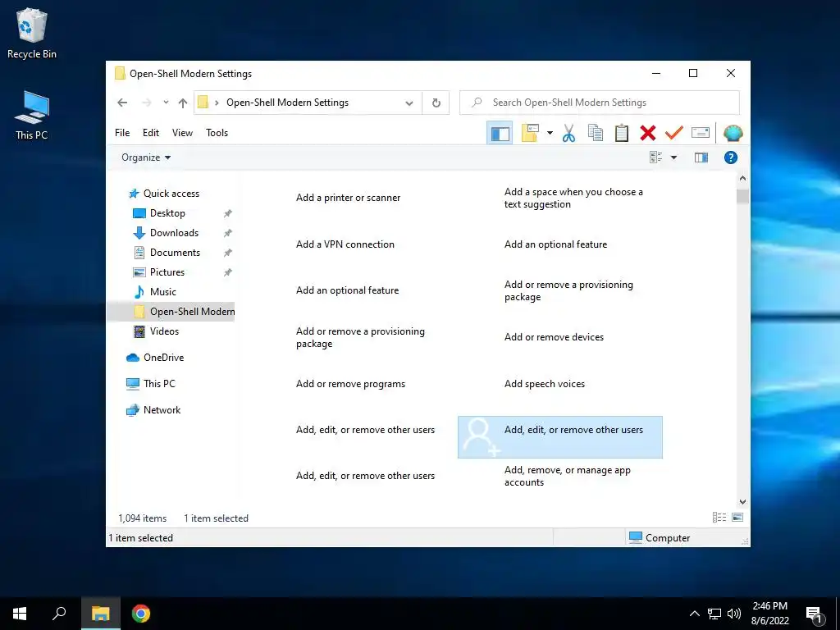Viewport: 840px width, 630px height.
Task: Select Network in navigation pane
Action: (x=162, y=410)
